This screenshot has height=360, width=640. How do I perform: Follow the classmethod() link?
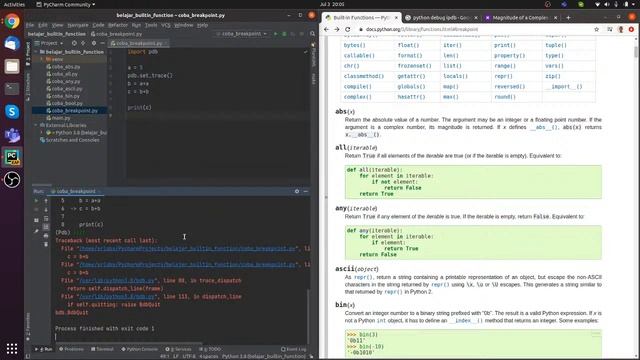(364, 76)
